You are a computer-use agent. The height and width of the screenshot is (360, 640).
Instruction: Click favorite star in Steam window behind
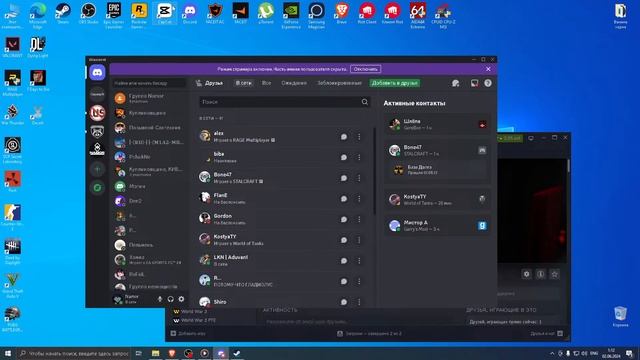[554, 274]
